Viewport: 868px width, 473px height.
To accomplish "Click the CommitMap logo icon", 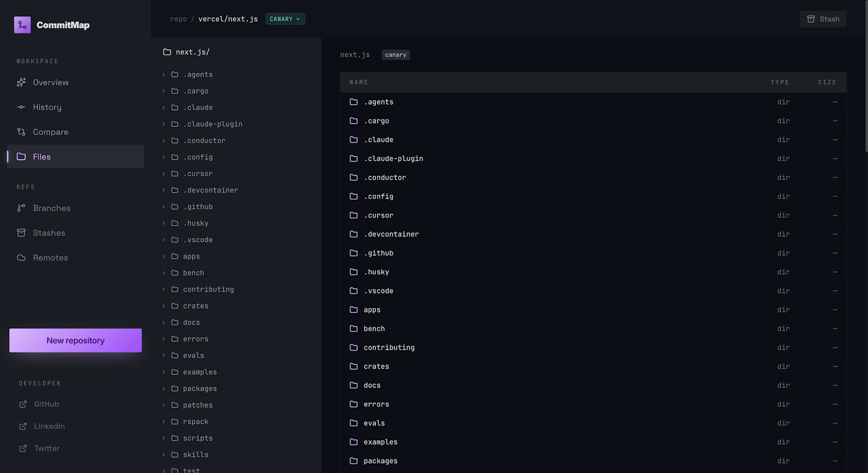I will pos(22,25).
